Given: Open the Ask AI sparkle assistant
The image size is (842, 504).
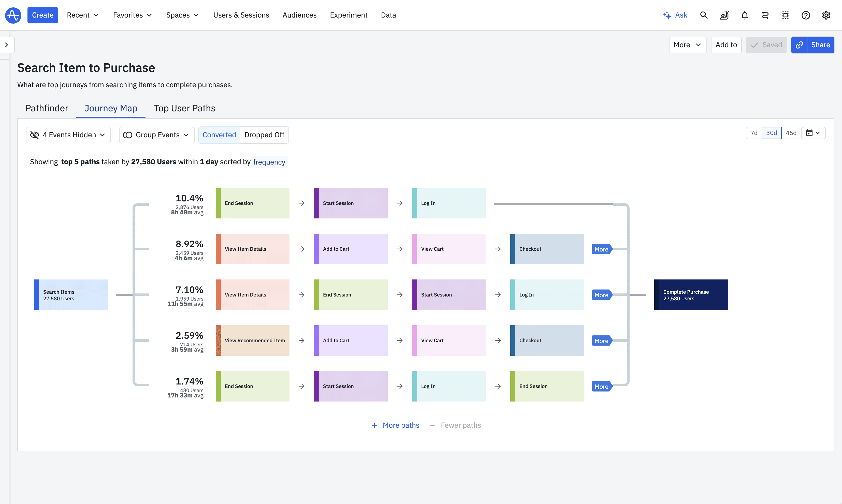Looking at the screenshot, I should coord(675,15).
